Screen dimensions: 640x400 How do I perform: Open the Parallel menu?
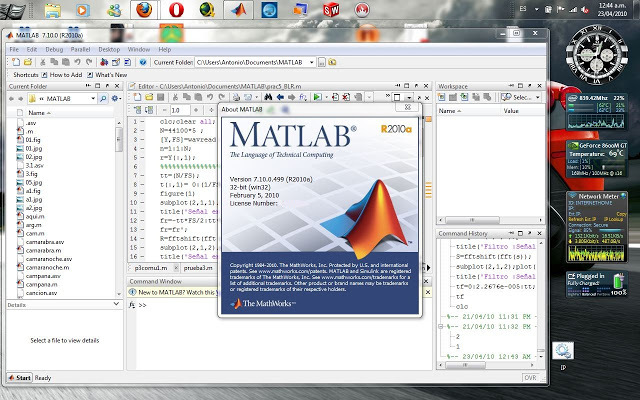80,49
